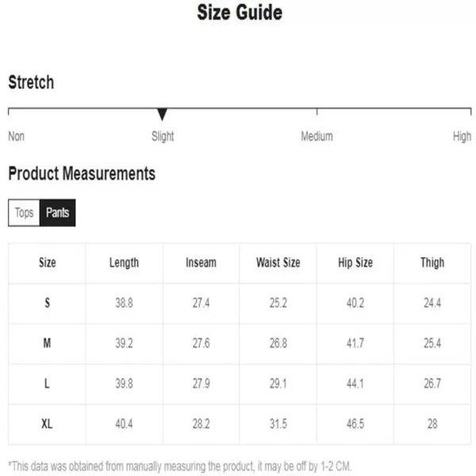
Task: Select the Size column header
Action: point(48,263)
